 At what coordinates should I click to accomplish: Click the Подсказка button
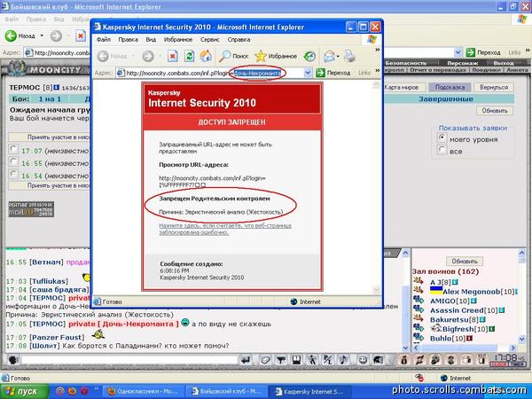[450, 87]
